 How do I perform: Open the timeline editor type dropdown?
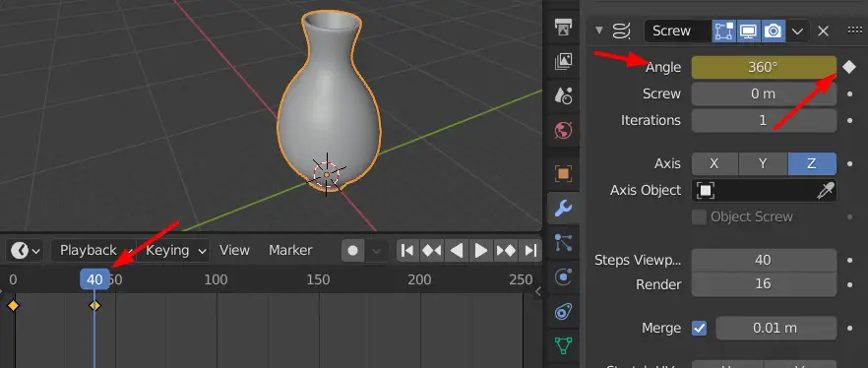coord(25,251)
